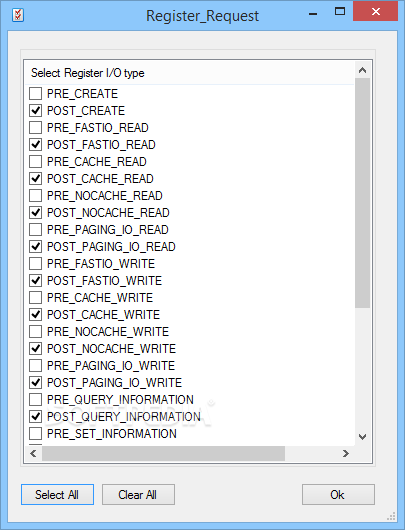Untick the POST_CACHE_READ checkbox
This screenshot has width=405, height=530.
tap(35, 178)
